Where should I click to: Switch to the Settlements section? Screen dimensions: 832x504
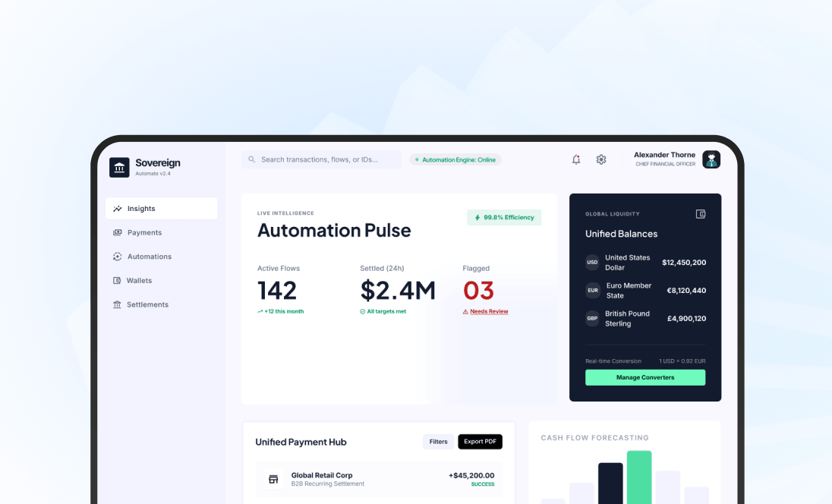coord(146,304)
